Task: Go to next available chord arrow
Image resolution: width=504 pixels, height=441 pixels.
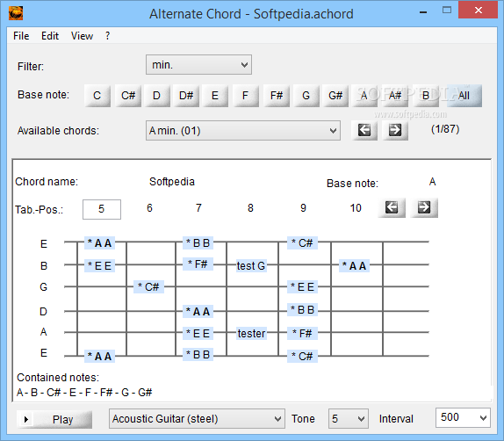Action: pyautogui.click(x=395, y=130)
